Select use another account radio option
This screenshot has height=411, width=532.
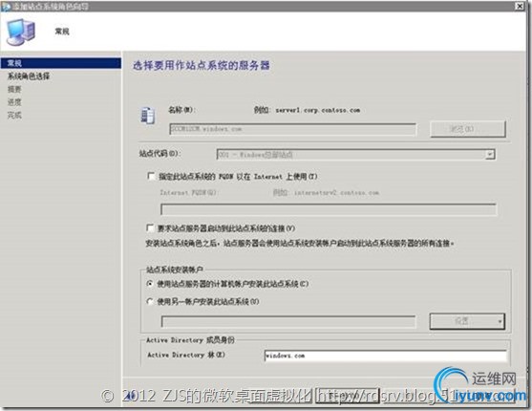tap(150, 301)
